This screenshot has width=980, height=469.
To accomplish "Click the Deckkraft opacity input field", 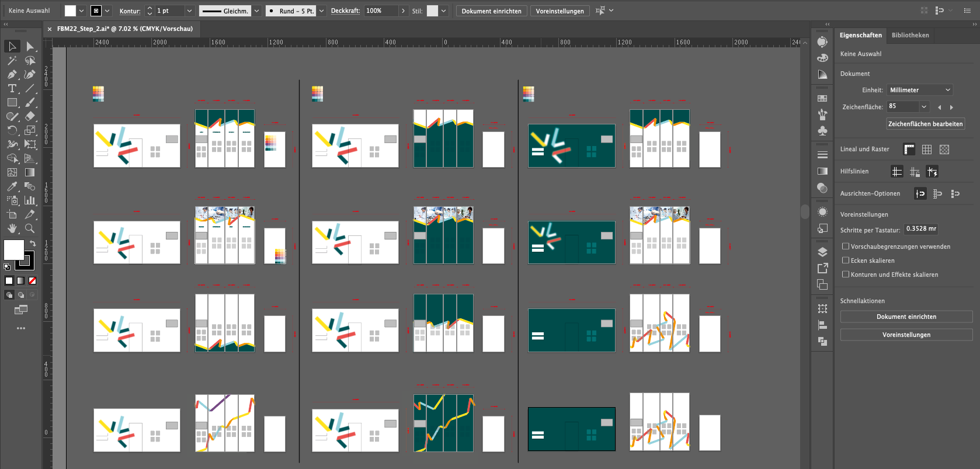I will point(381,11).
